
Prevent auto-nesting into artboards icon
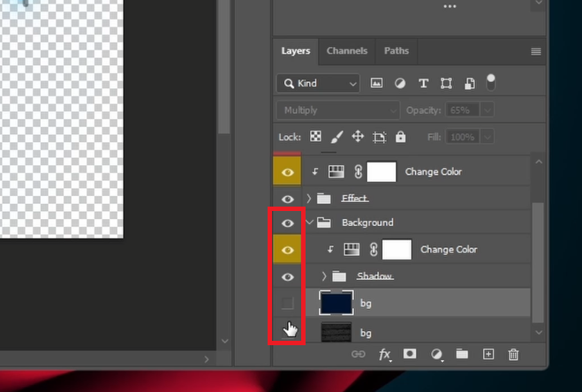[x=379, y=137]
